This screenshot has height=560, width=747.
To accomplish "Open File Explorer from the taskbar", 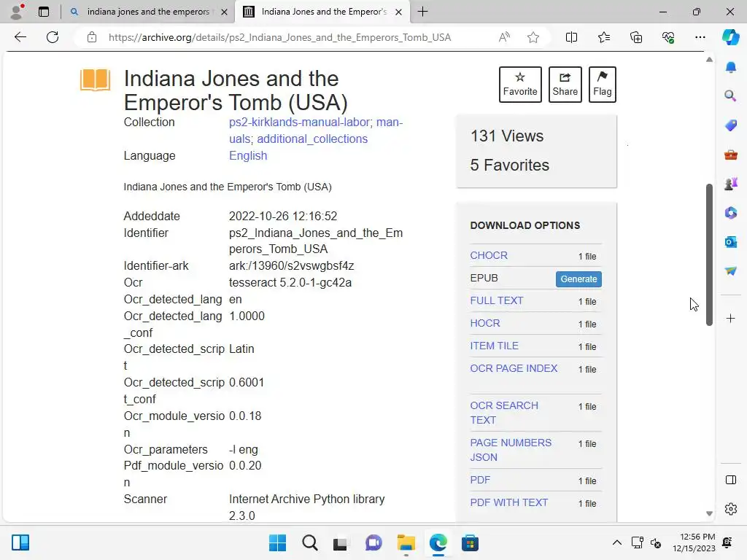I will point(406,542).
